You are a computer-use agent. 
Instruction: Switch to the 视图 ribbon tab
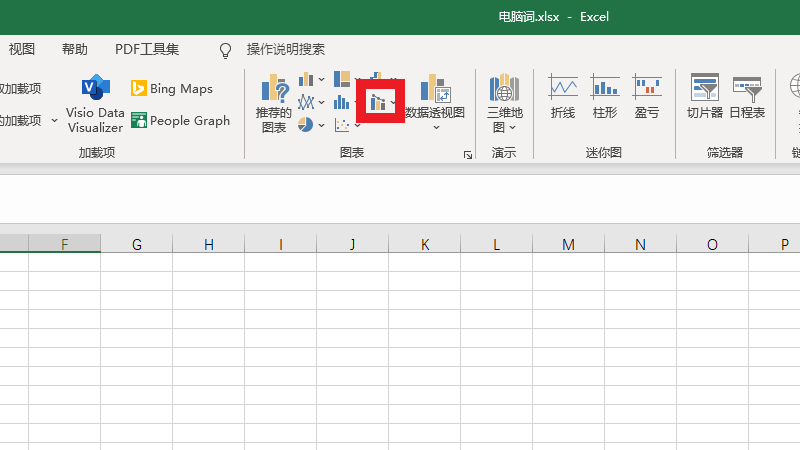[22, 49]
